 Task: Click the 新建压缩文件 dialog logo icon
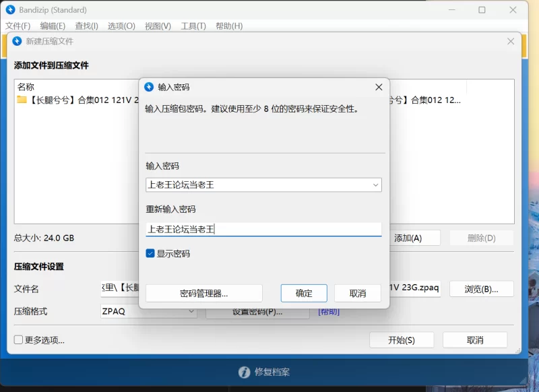17,41
